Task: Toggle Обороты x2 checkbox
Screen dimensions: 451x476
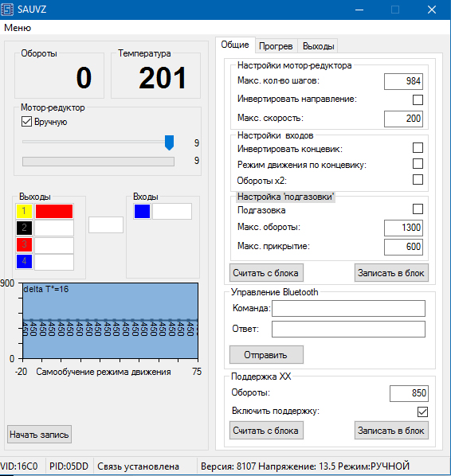Action: click(x=418, y=179)
